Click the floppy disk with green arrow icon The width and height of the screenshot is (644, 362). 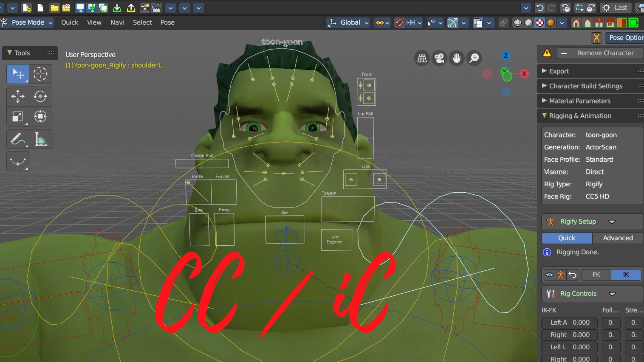coord(91,8)
